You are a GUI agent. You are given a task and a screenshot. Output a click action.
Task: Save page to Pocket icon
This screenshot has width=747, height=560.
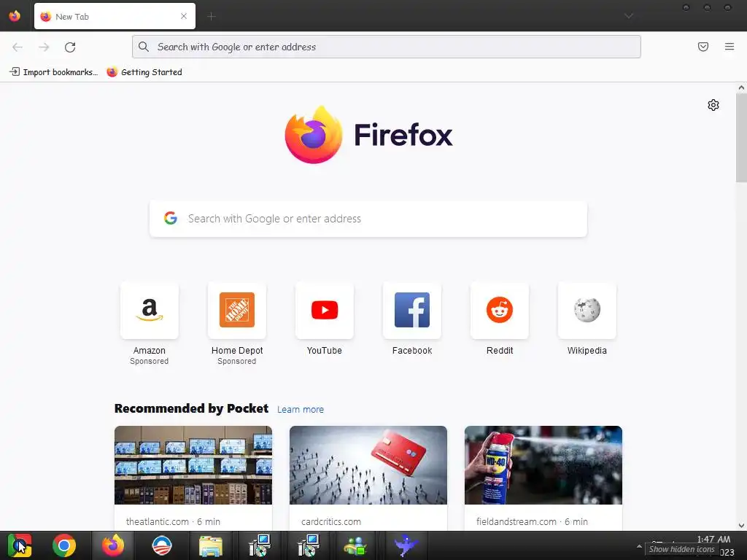pyautogui.click(x=703, y=47)
